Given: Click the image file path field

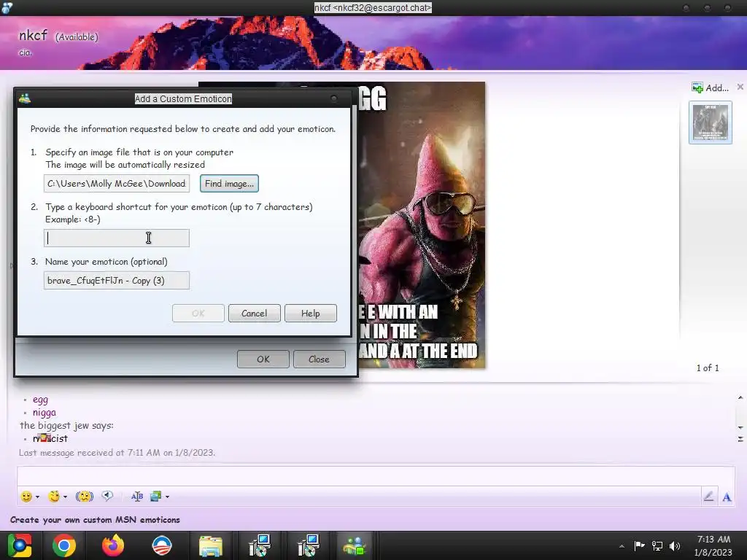Looking at the screenshot, I should [x=117, y=183].
